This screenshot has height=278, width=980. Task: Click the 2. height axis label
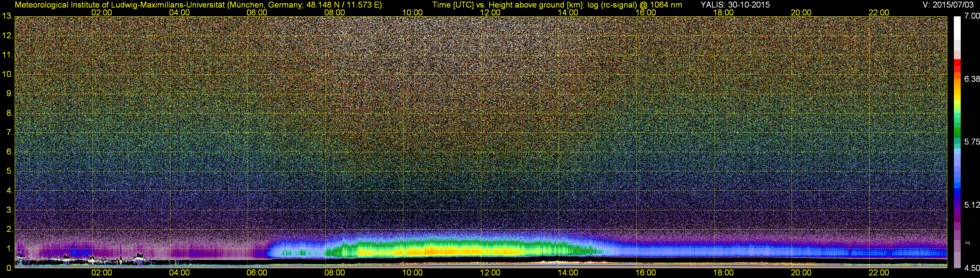pyautogui.click(x=9, y=229)
